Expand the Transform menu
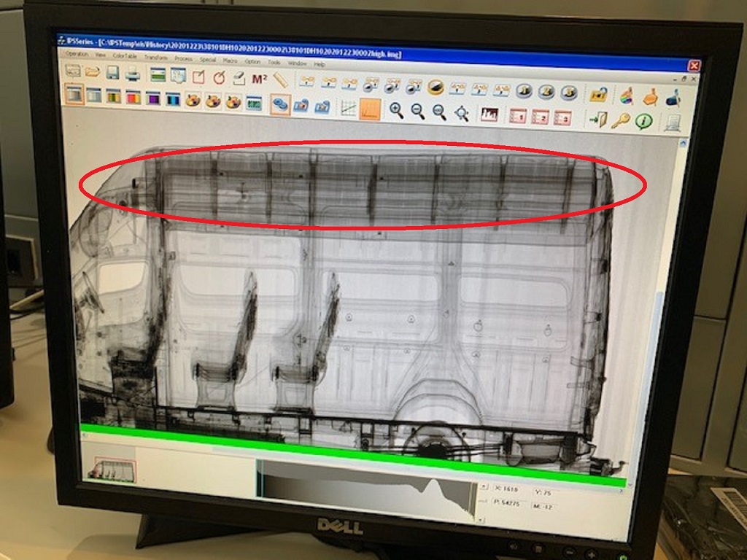The height and width of the screenshot is (560, 747). point(155,57)
